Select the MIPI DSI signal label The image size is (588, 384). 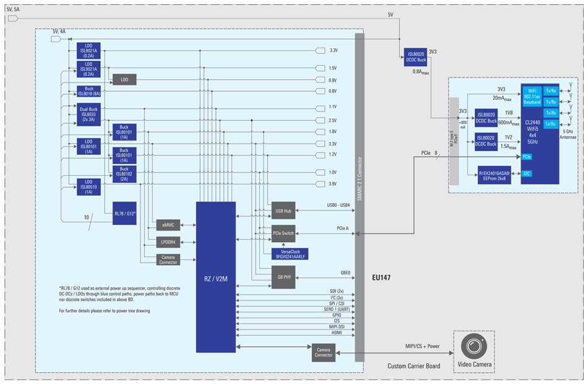pyautogui.click(x=337, y=327)
